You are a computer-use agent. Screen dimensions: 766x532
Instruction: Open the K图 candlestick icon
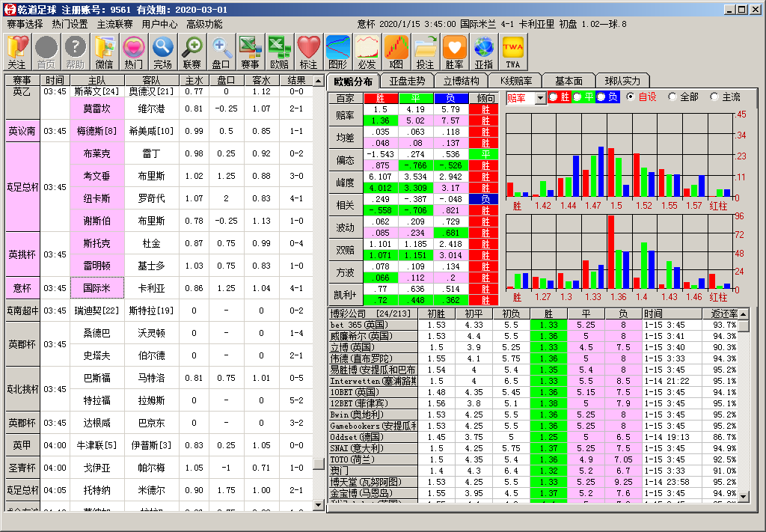[x=396, y=52]
